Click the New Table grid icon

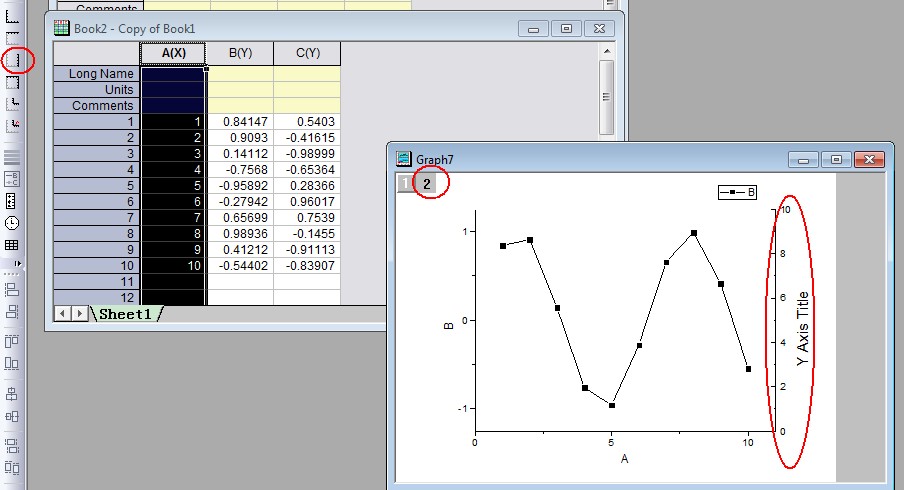[x=12, y=245]
